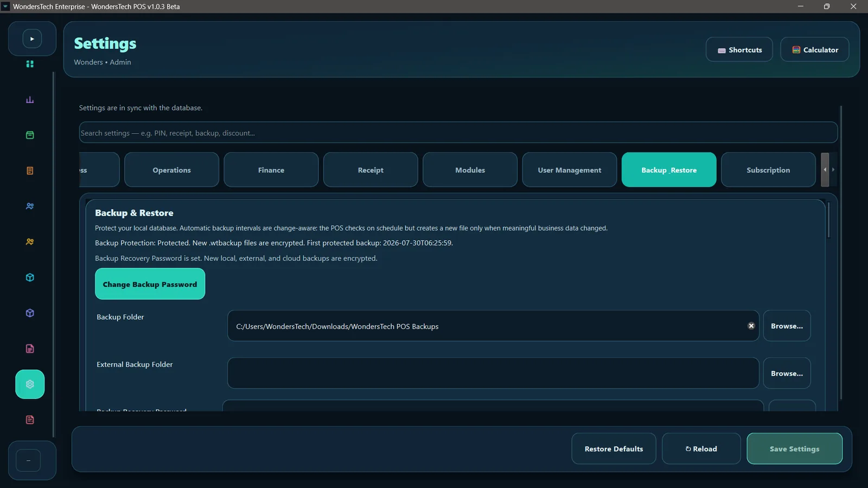Switch to the Finance tab
Screen dimensions: 868x488
271,170
